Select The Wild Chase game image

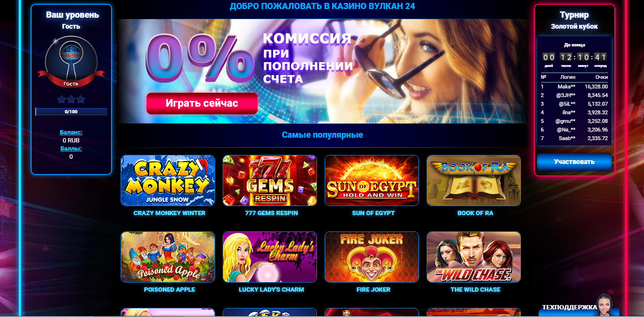pos(474,257)
